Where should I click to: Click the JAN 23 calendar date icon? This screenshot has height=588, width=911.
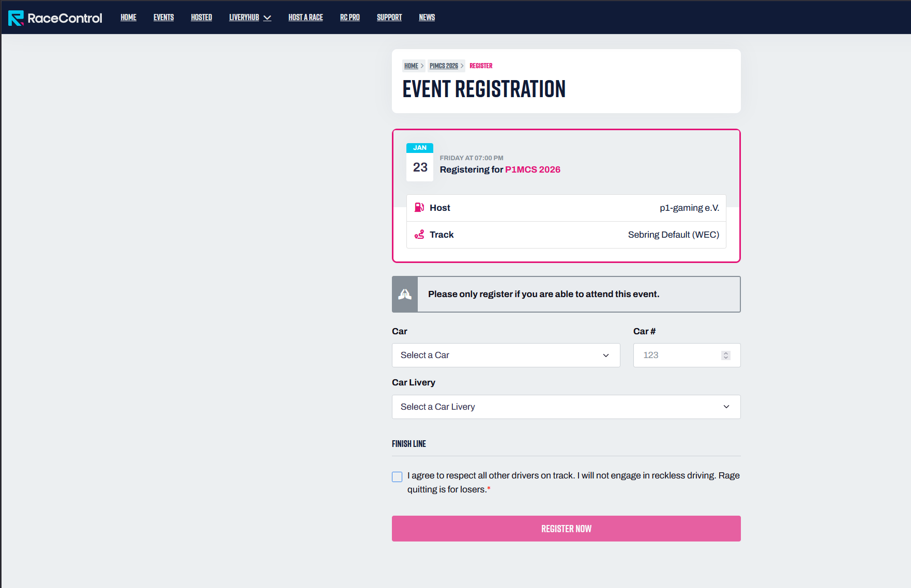click(420, 162)
